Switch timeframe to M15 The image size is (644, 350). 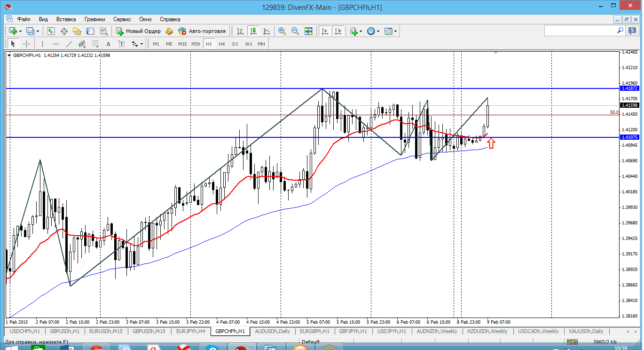[182, 44]
